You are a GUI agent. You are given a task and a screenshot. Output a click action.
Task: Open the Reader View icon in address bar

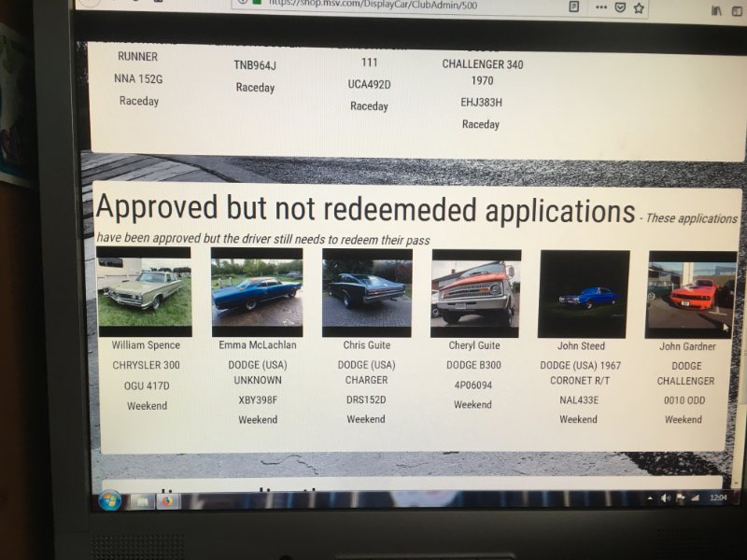click(x=573, y=7)
